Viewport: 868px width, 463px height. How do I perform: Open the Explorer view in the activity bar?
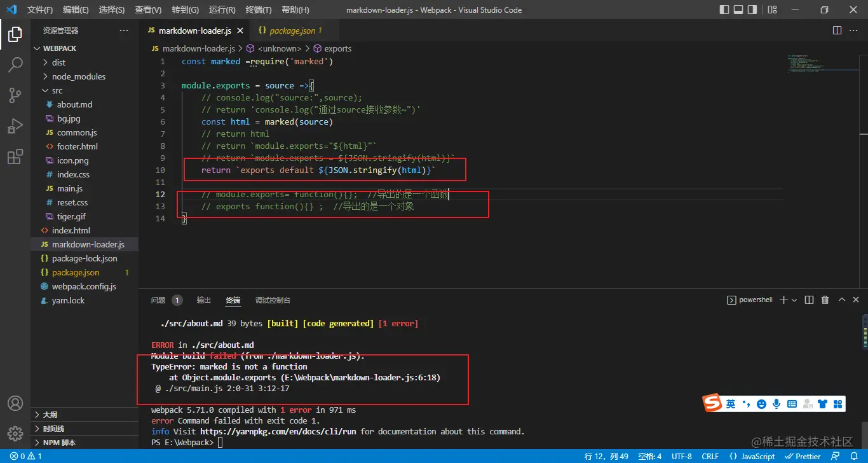(15, 34)
